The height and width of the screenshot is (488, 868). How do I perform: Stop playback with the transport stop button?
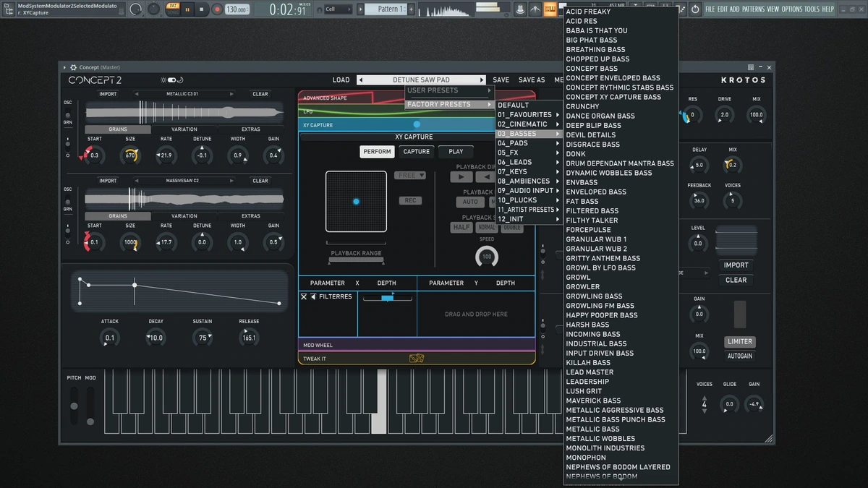(x=202, y=9)
